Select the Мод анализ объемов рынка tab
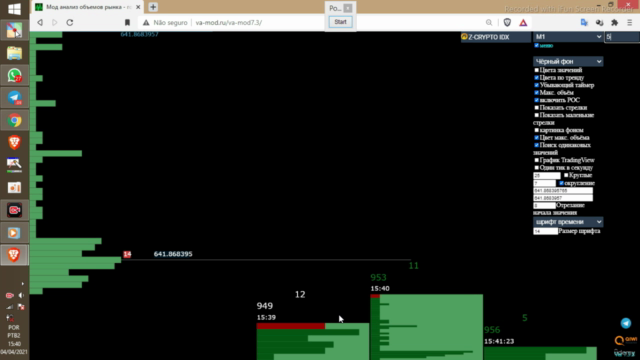This screenshot has height=360, width=640. [x=88, y=7]
